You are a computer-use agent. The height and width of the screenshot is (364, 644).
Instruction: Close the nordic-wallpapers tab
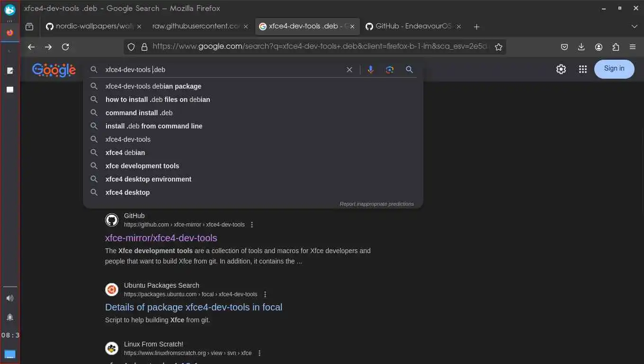[139, 27]
